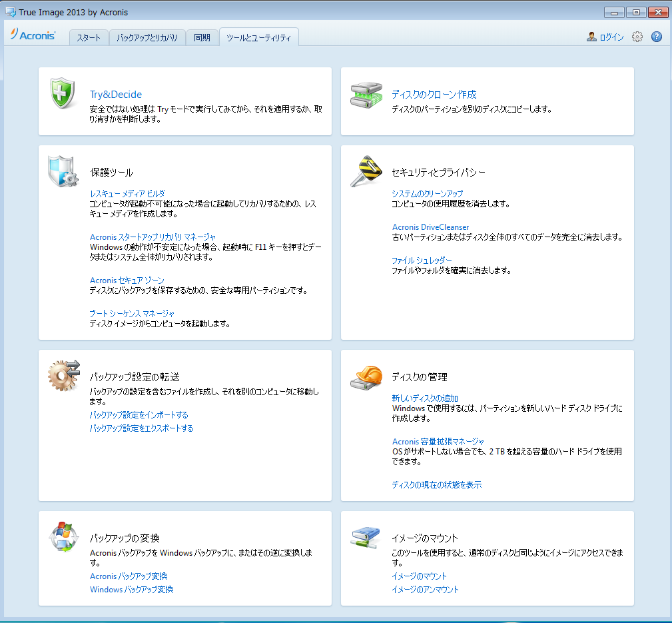This screenshot has height=623, width=672.
Task: Open settings with the gear icon
Action: 637,37
